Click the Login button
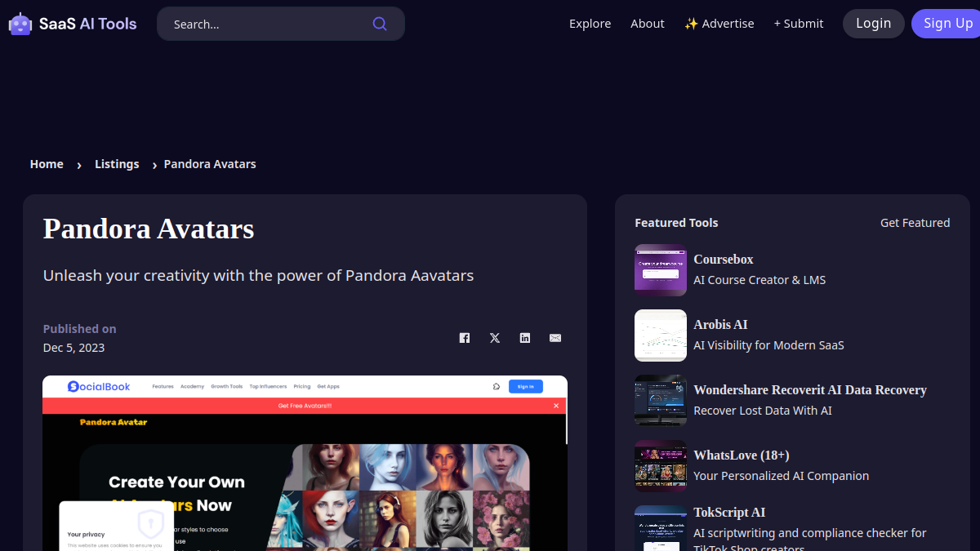The image size is (980, 551). (874, 24)
